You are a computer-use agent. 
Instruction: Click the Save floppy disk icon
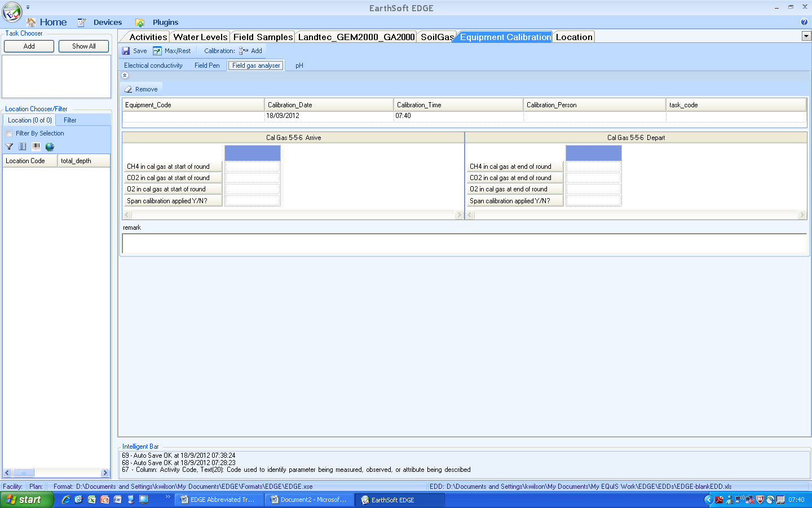[126, 51]
